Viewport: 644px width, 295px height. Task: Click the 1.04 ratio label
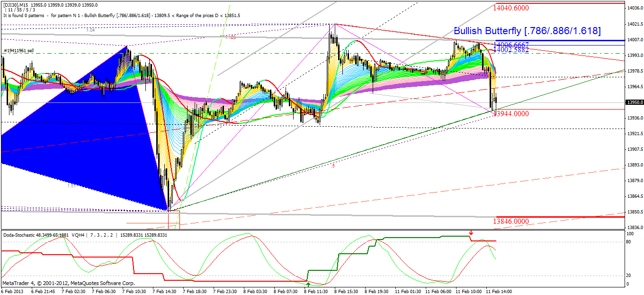90,30
